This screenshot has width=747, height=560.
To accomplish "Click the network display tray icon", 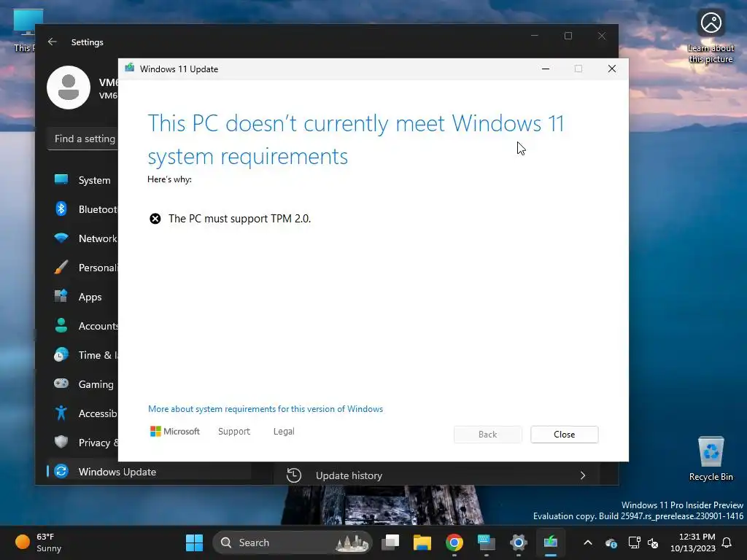I will tap(634, 542).
